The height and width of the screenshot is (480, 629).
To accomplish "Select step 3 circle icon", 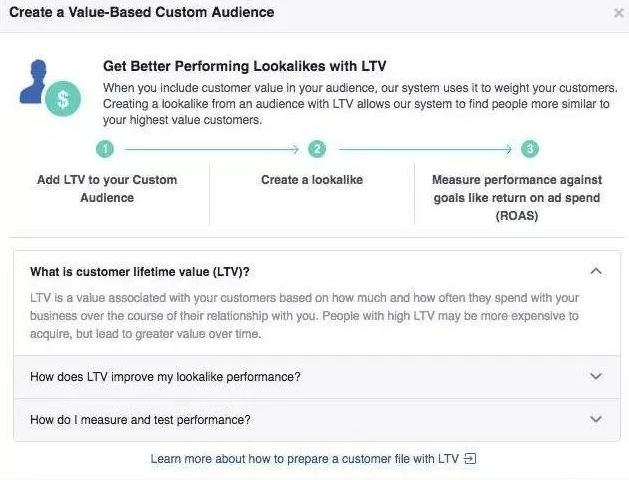I will (x=530, y=149).
